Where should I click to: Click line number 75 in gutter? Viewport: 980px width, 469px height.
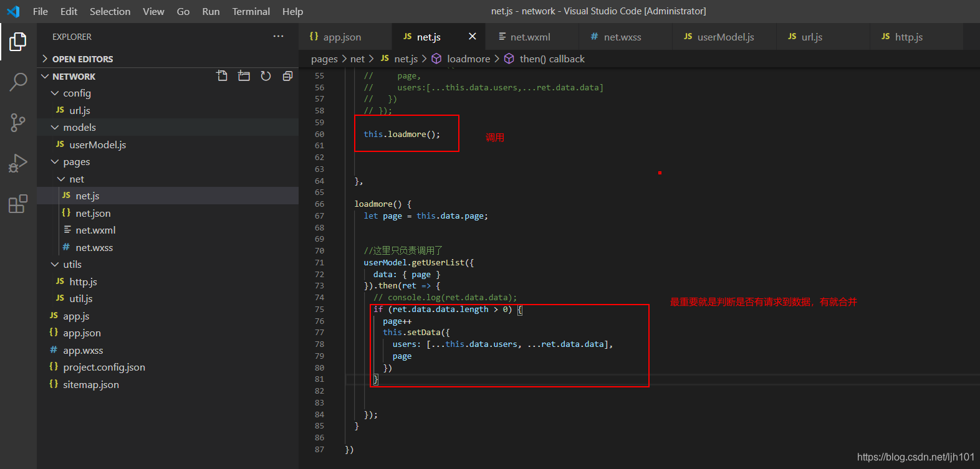[319, 310]
